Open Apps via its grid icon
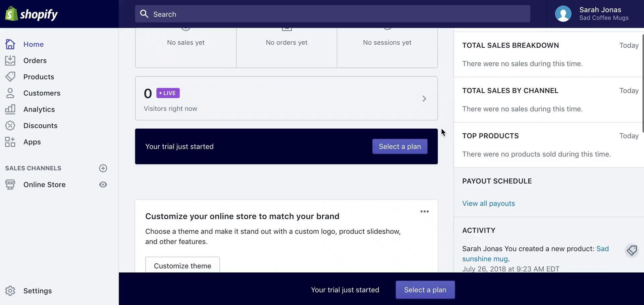 pos(10,142)
